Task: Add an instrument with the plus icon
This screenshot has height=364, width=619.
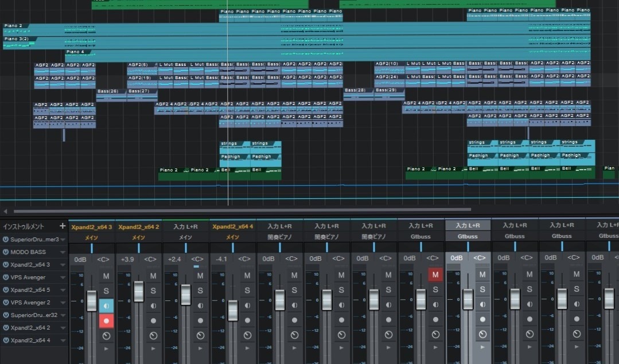Action: 63,226
